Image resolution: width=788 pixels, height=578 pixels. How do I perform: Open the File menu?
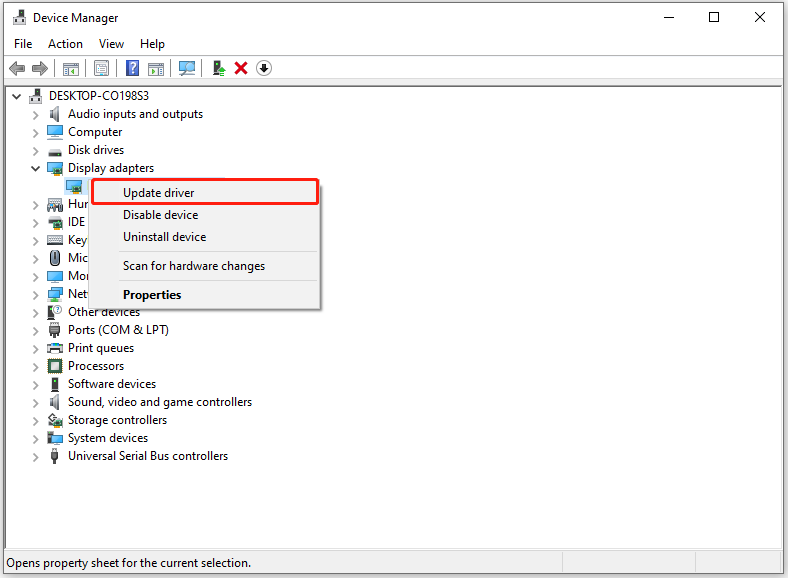click(23, 44)
